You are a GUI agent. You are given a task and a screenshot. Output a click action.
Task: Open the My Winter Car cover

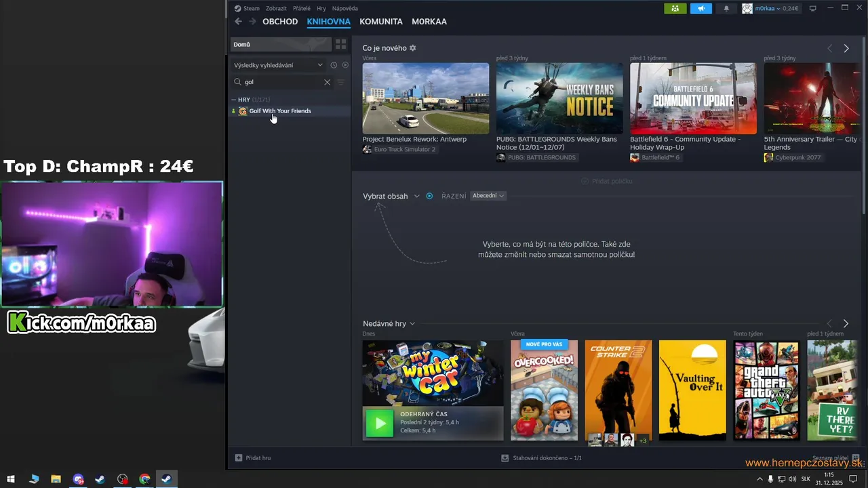(x=433, y=373)
